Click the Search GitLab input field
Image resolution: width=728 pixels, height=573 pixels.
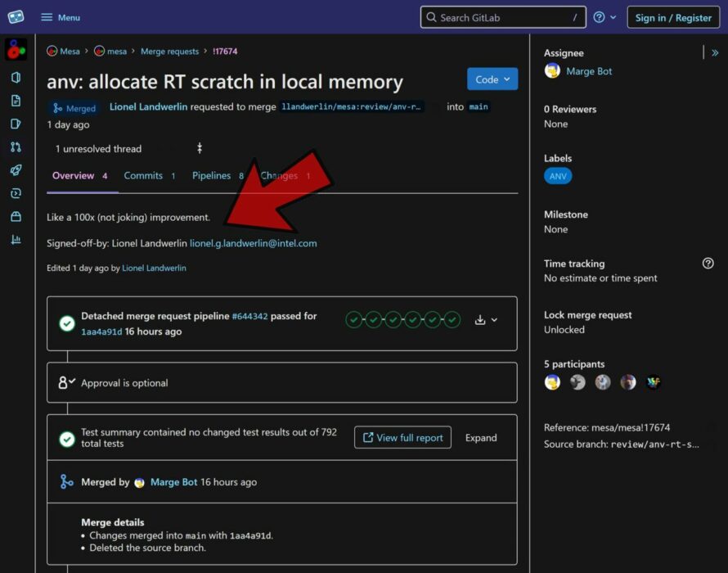coord(502,16)
